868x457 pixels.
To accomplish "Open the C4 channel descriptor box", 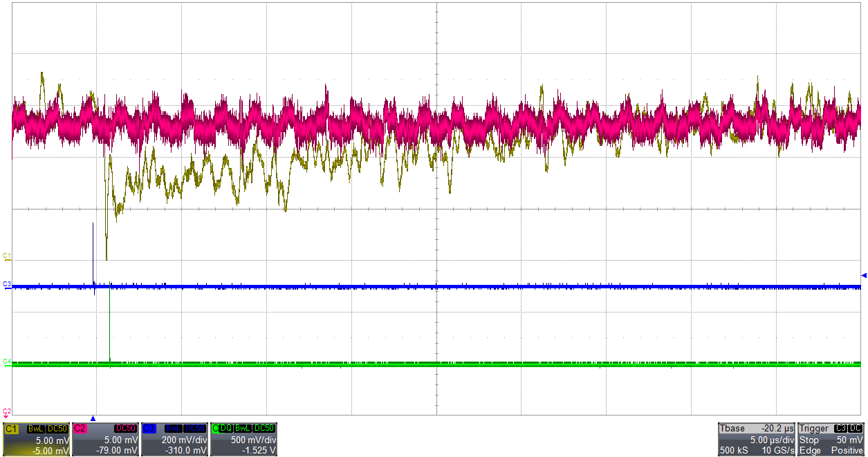I will tap(243, 439).
